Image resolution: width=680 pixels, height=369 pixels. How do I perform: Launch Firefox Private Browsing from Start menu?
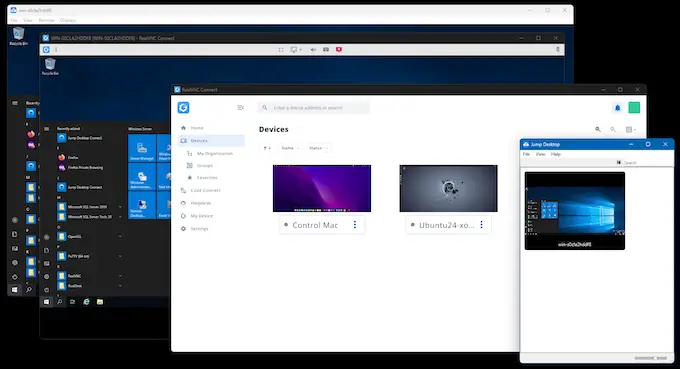coord(81,167)
